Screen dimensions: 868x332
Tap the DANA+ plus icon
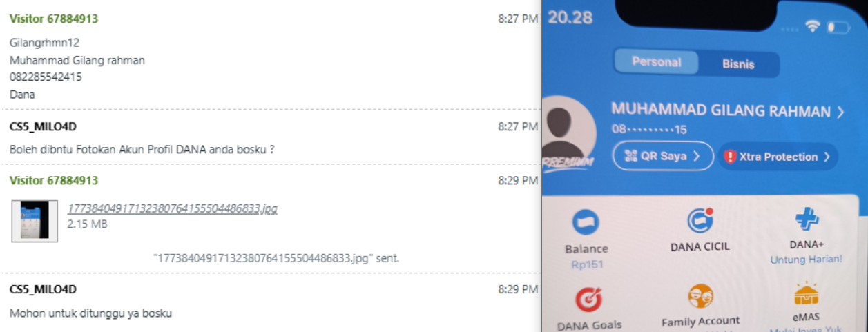point(806,219)
